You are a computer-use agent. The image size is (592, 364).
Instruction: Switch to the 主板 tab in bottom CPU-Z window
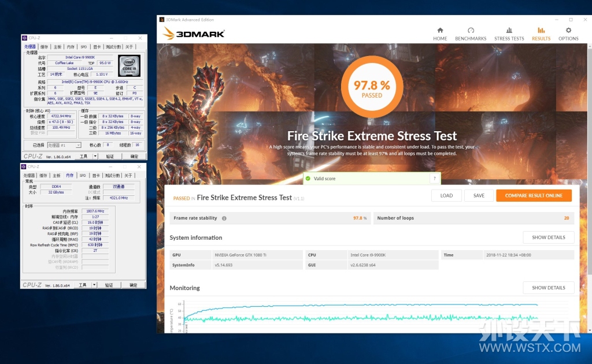click(x=56, y=176)
